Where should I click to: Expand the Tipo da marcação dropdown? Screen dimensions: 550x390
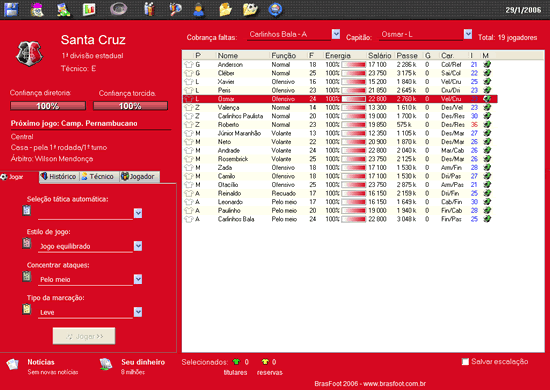coord(138,312)
